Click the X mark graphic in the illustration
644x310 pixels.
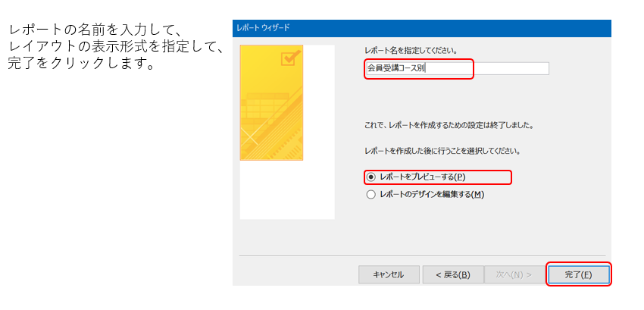(251, 138)
